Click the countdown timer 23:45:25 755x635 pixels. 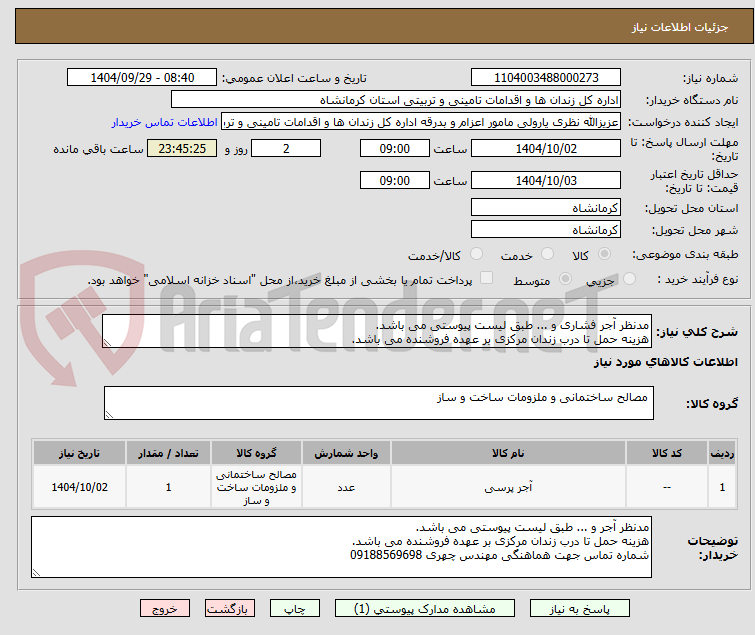pyautogui.click(x=182, y=148)
